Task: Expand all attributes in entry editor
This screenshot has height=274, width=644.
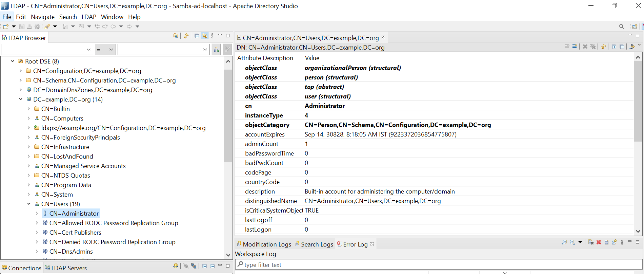Action: pos(614,47)
